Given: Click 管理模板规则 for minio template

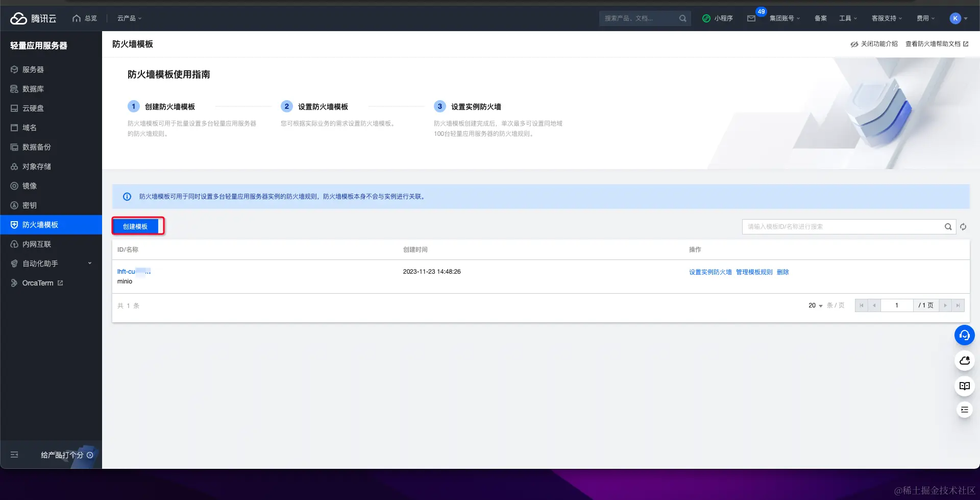Looking at the screenshot, I should click(754, 272).
